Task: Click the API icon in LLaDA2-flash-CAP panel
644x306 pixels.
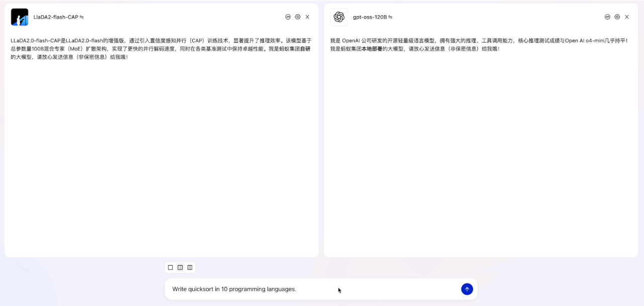Action: (x=288, y=17)
